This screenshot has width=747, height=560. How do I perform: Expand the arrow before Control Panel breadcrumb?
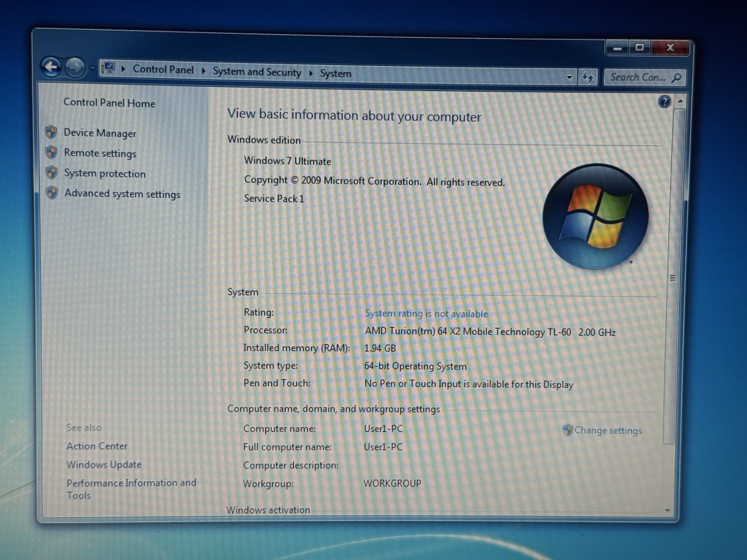(123, 69)
